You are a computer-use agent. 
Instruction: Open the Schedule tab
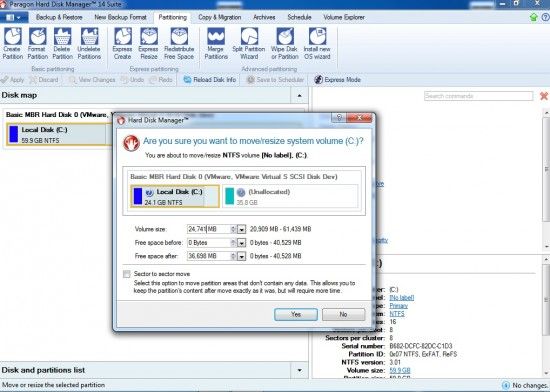coord(299,17)
